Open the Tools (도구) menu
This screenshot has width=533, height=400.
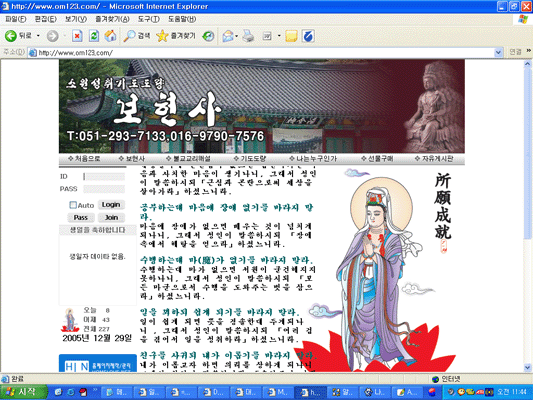click(149, 19)
